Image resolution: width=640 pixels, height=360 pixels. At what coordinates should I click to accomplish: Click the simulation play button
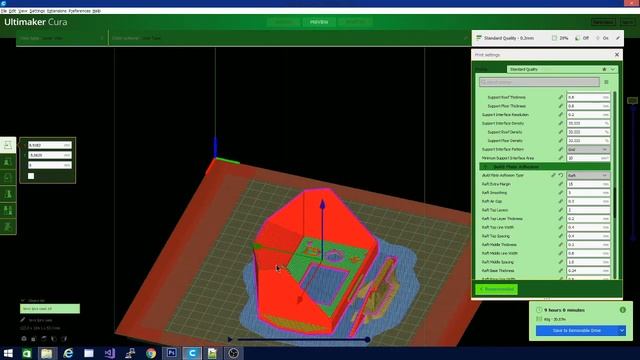[x=230, y=339]
